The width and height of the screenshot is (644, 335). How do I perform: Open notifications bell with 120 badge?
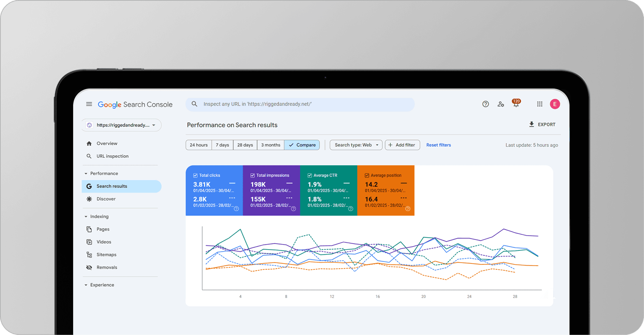516,104
